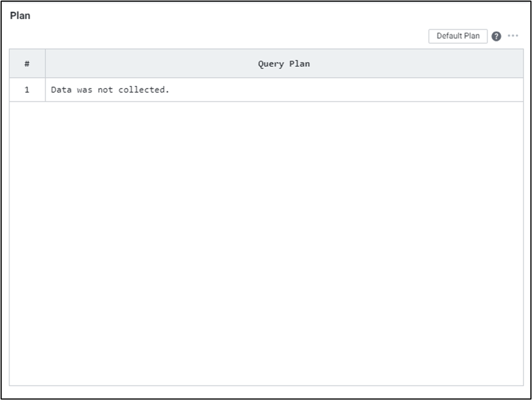Click the word 'Plan' in the column header

pyautogui.click(x=300, y=63)
